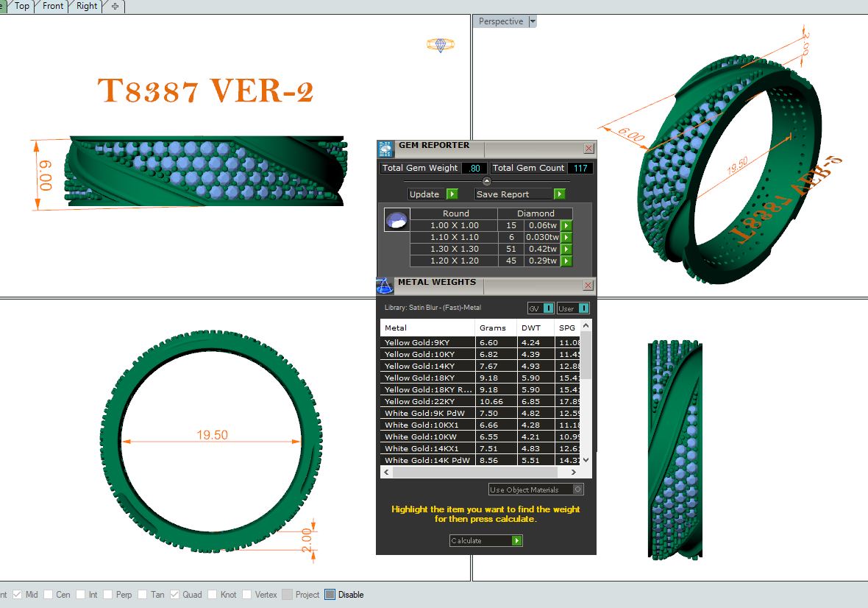Click green arrow for 1.30 X 1.30 row
This screenshot has height=608, width=868.
click(566, 250)
